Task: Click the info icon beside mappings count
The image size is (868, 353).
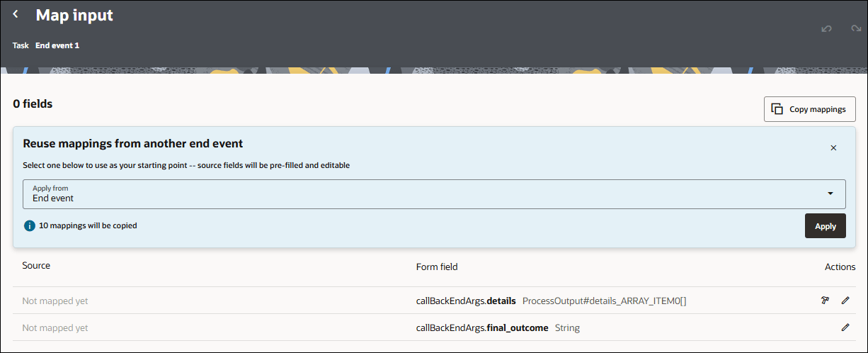Action: pos(30,226)
